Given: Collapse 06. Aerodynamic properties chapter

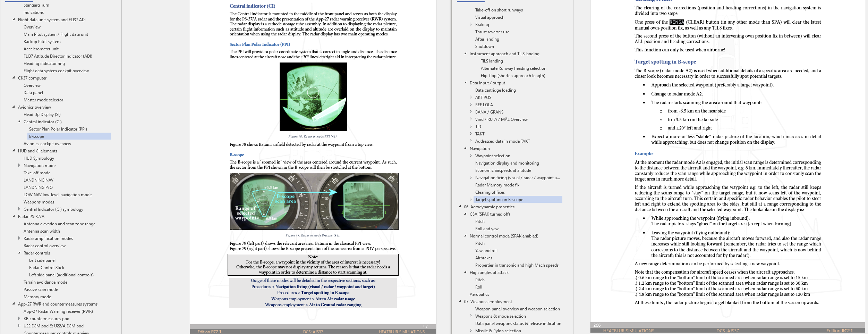Looking at the screenshot, I should point(460,207).
